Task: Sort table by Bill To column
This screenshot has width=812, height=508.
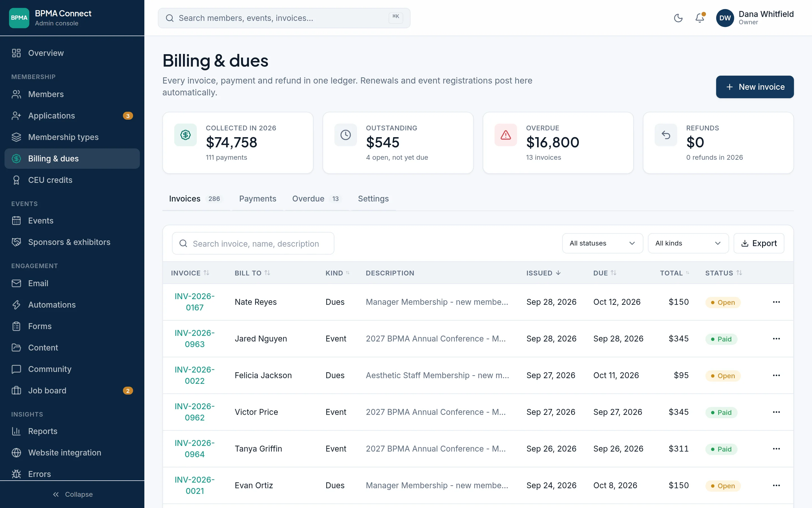Action: point(252,273)
